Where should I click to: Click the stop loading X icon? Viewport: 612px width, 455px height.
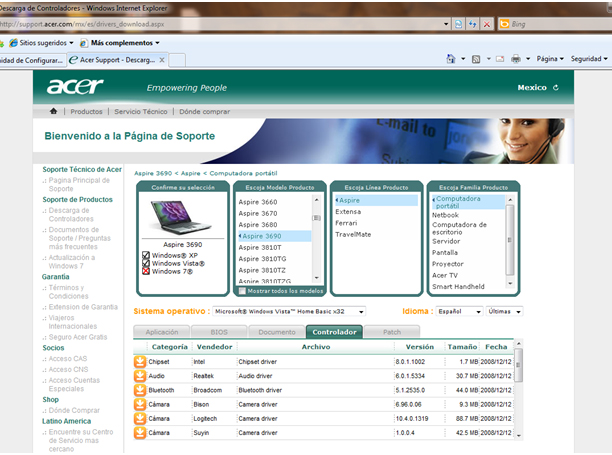[x=487, y=24]
